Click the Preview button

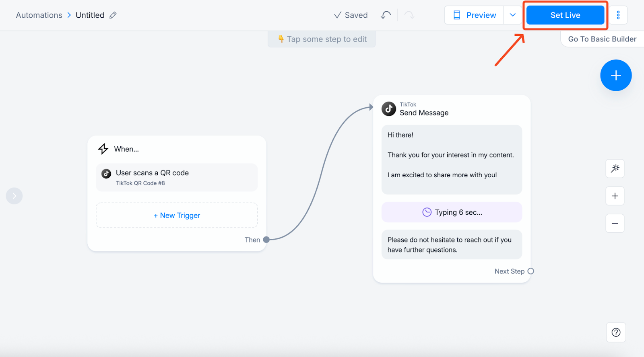(x=474, y=15)
